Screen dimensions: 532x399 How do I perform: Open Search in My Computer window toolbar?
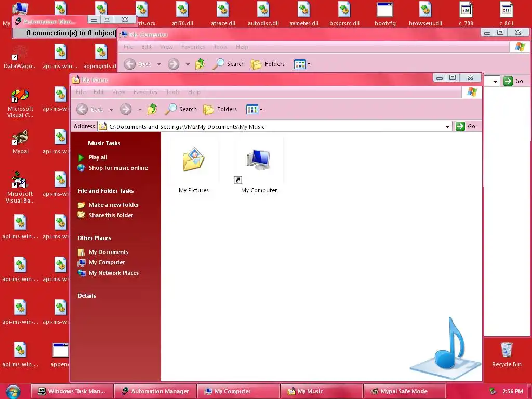coord(229,64)
